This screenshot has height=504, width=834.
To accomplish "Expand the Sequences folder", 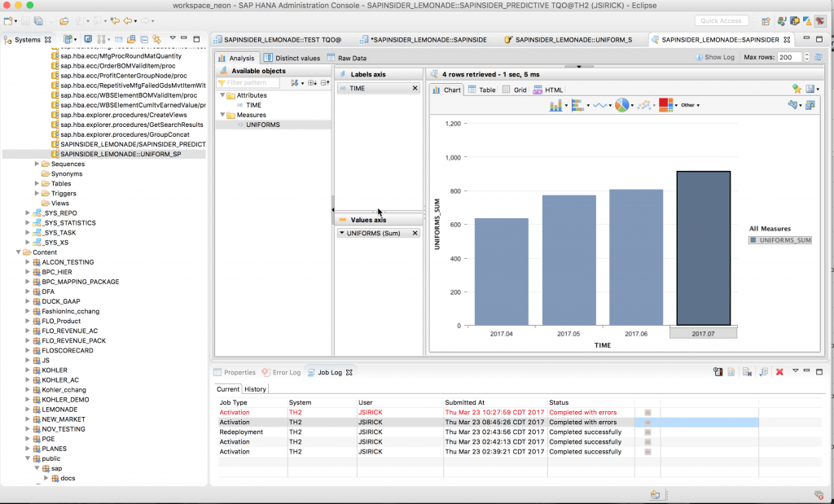I will click(37, 164).
